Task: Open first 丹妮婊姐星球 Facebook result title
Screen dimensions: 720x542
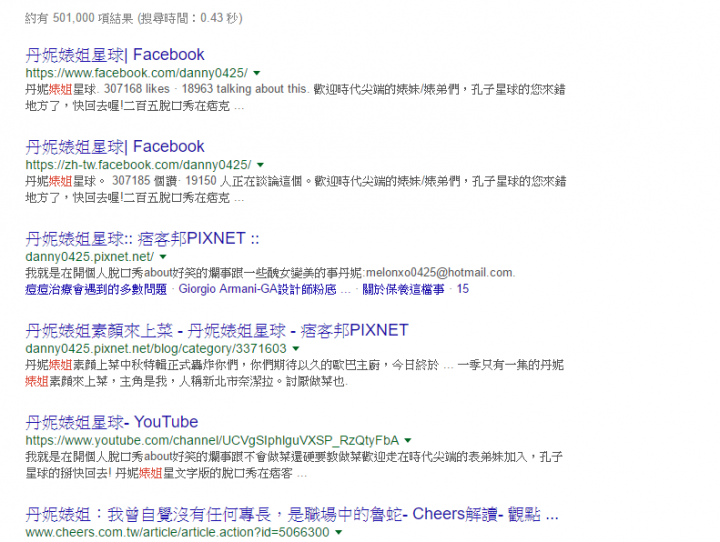Action: coord(115,55)
